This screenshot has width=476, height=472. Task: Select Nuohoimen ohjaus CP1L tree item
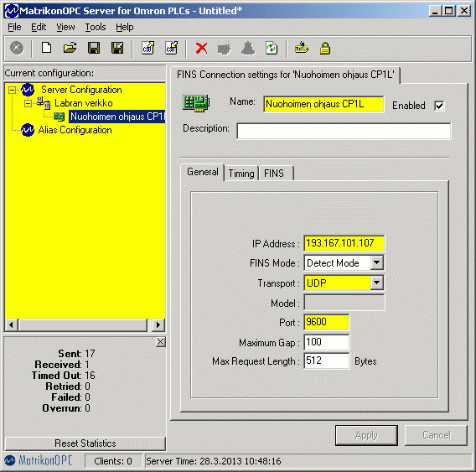point(116,117)
